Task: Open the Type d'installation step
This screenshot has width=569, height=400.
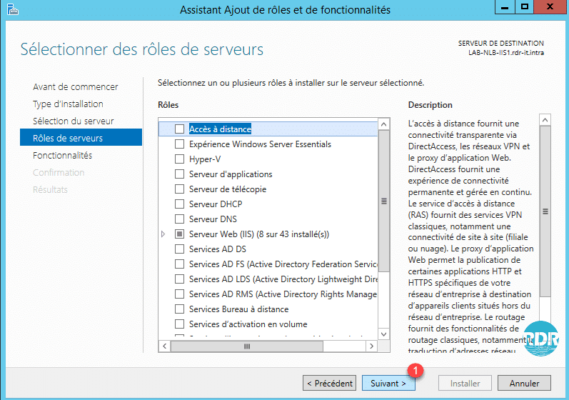Action: 68,104
